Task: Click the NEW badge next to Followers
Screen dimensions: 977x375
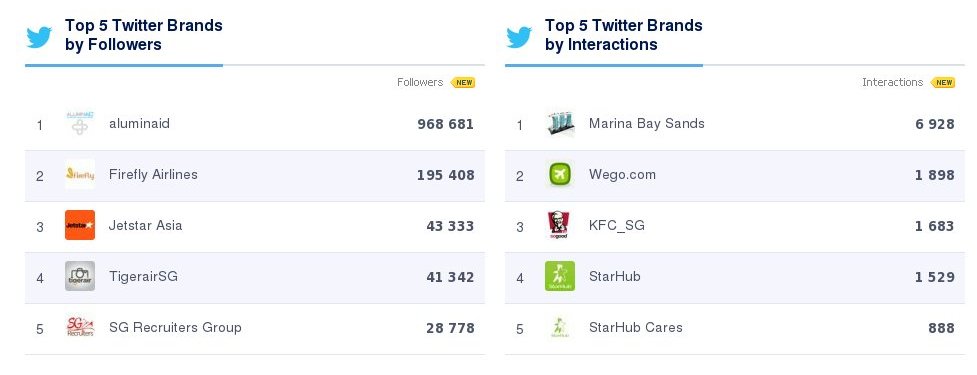Action: coord(463,82)
